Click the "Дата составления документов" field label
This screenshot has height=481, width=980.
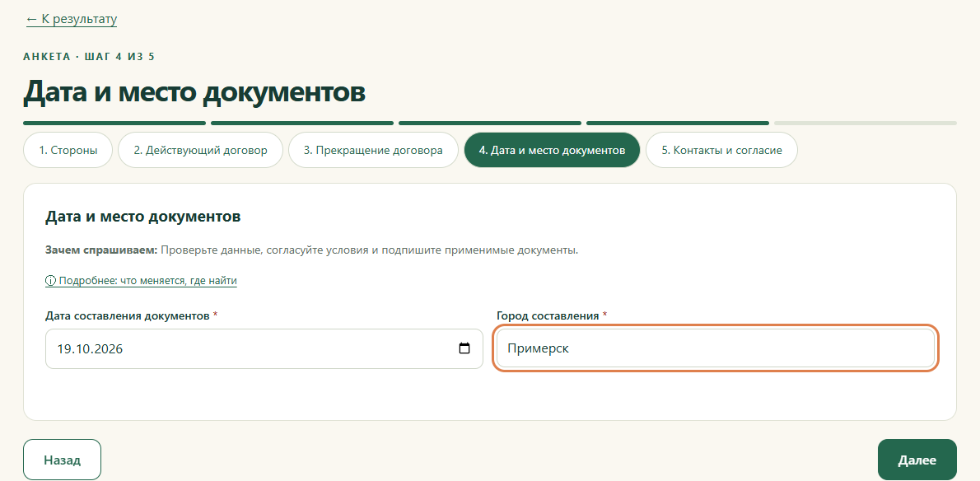[131, 316]
